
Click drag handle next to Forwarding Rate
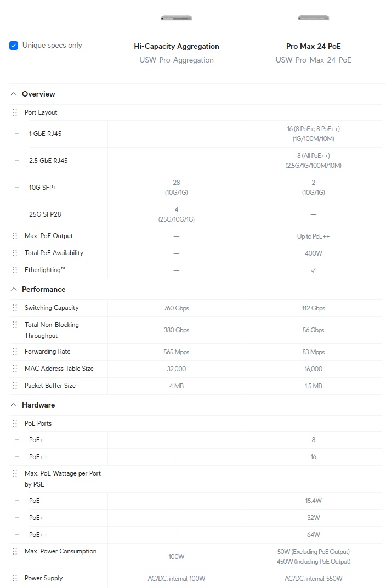coord(15,352)
